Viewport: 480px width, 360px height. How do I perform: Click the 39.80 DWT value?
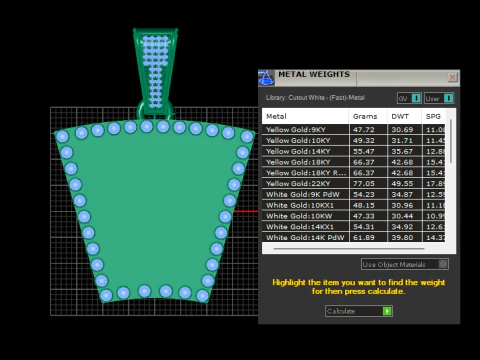402,237
